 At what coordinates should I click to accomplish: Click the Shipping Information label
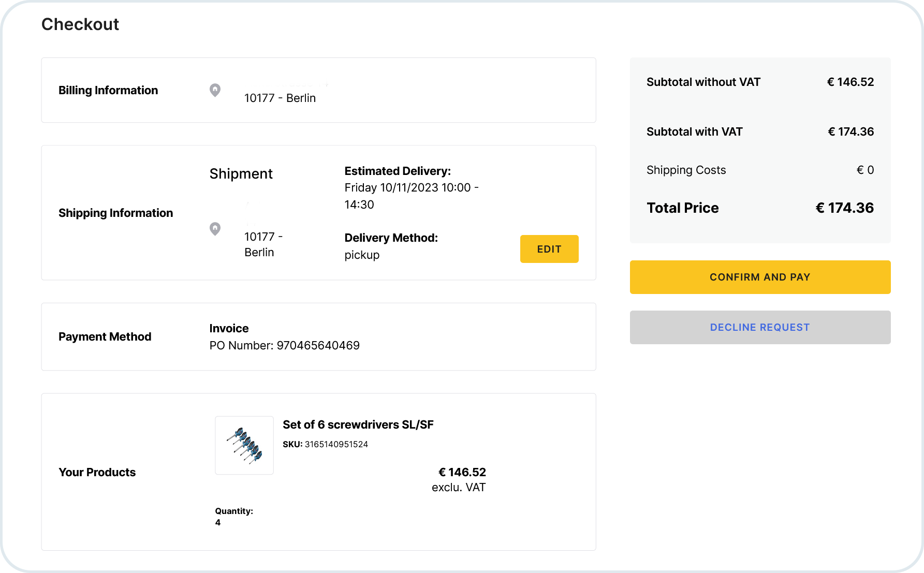pos(115,213)
